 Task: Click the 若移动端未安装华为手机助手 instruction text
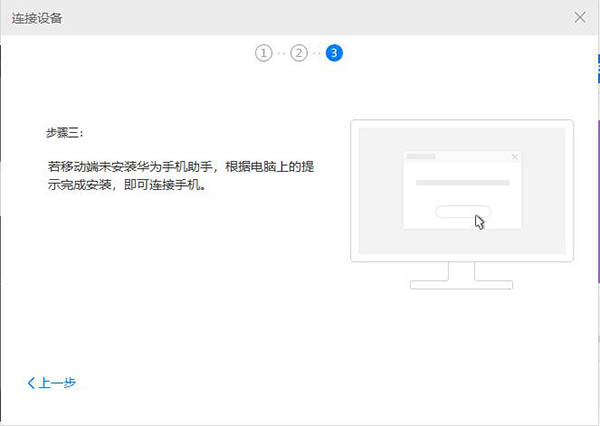point(181,176)
